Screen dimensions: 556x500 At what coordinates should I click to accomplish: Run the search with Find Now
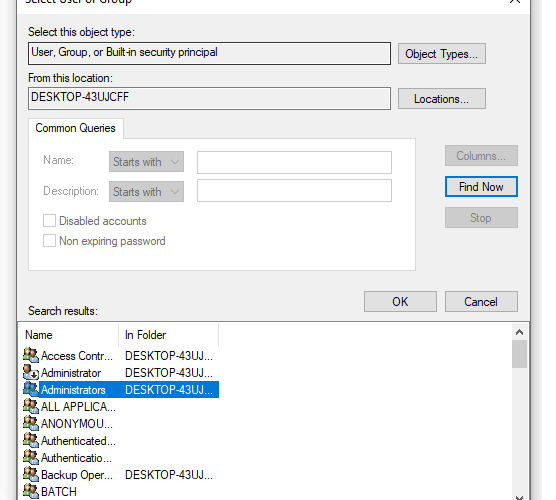click(481, 187)
